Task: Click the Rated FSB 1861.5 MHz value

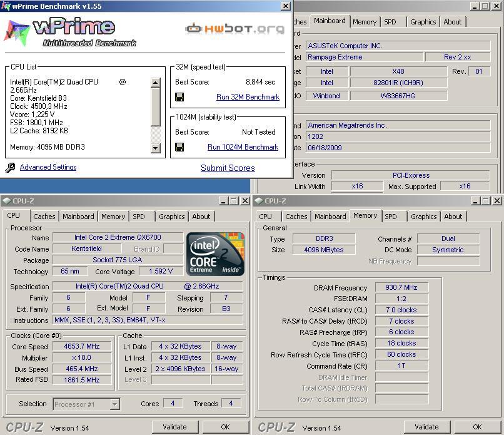Action: tap(82, 380)
